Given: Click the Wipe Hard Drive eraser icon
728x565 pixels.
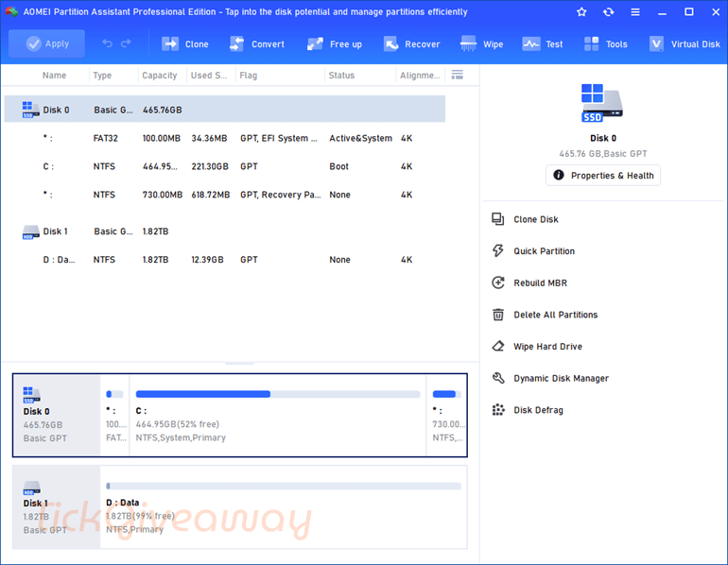Looking at the screenshot, I should tap(497, 346).
